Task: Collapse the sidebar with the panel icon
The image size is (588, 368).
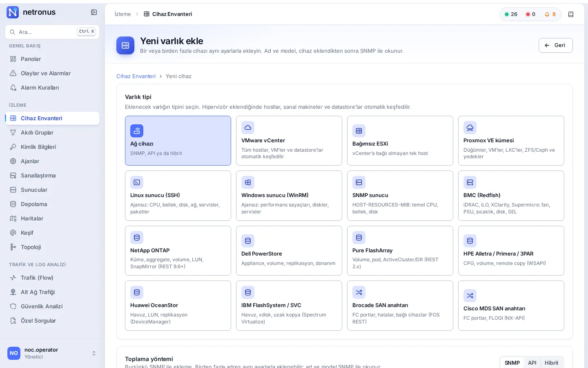Action: pos(94,12)
